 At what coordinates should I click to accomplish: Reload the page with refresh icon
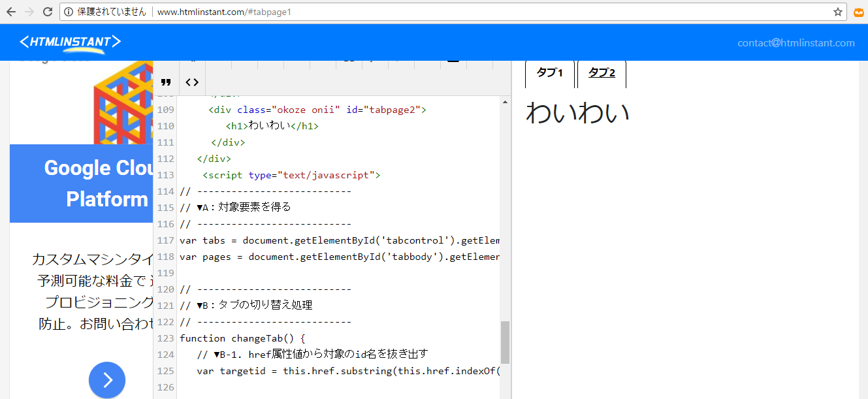pos(48,12)
